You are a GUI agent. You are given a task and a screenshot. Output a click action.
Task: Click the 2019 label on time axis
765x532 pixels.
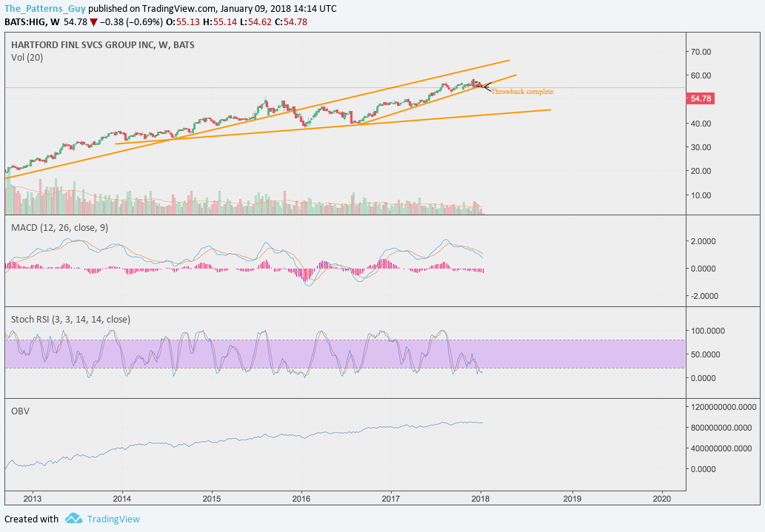tap(572, 499)
